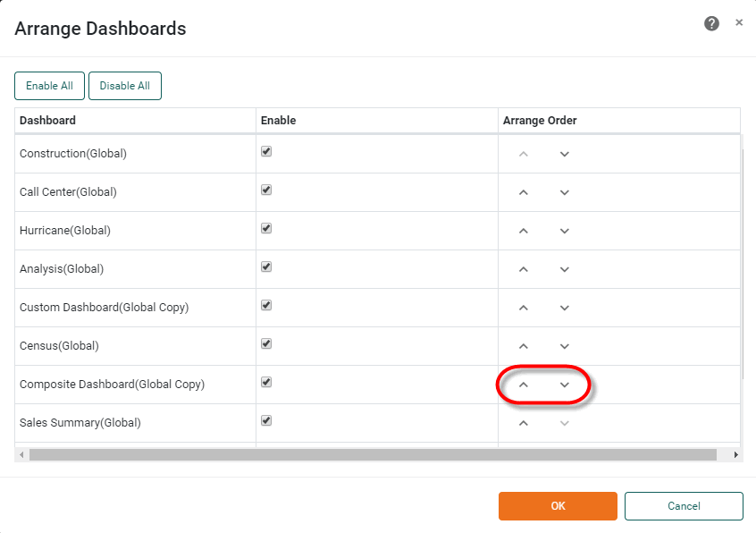Move Composite Dashboard up using highlighted arrow
The width and height of the screenshot is (756, 533).
click(x=523, y=384)
